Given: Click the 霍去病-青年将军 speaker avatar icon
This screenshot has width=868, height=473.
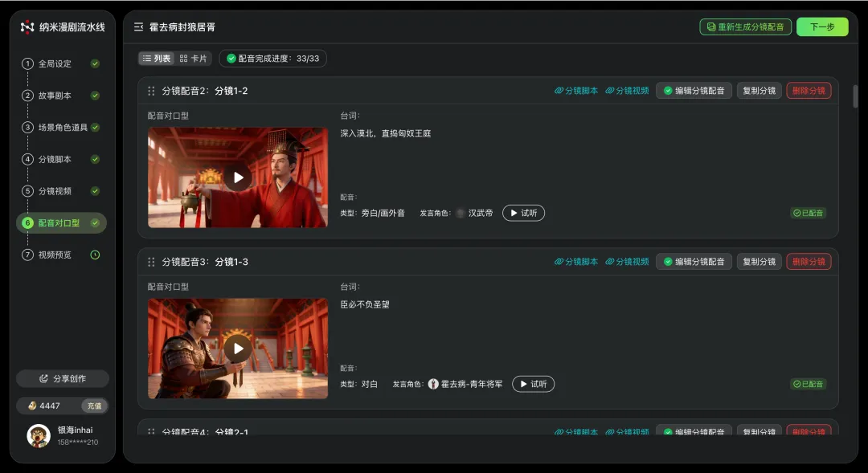Looking at the screenshot, I should click(x=433, y=384).
